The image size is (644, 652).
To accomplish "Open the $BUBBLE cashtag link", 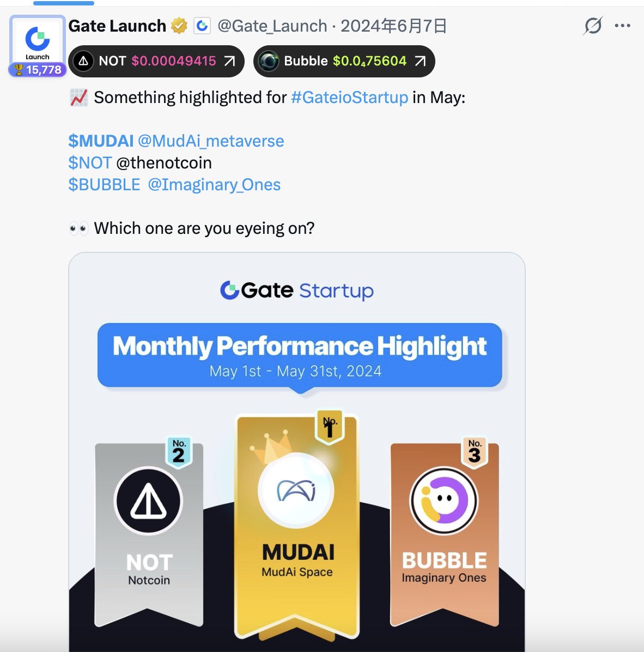I will (x=104, y=185).
